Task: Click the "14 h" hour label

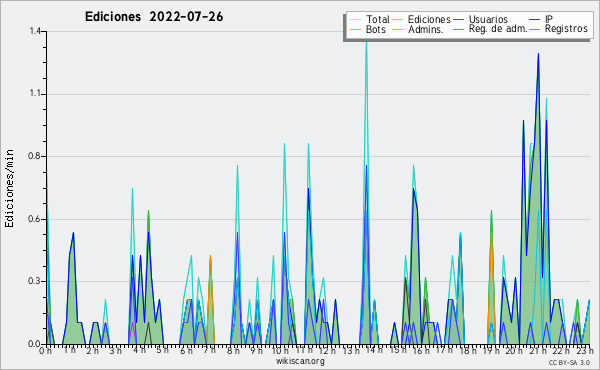Action: (374, 350)
